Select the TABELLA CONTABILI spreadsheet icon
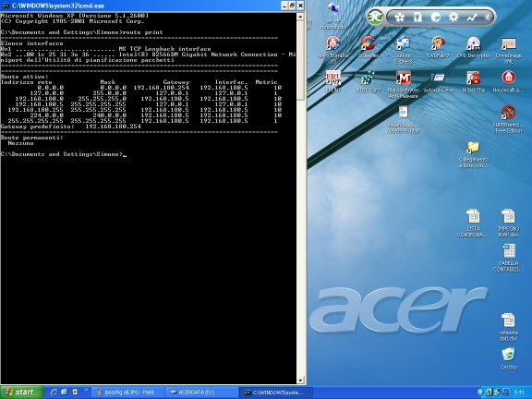532x399 pixels. 508,258
